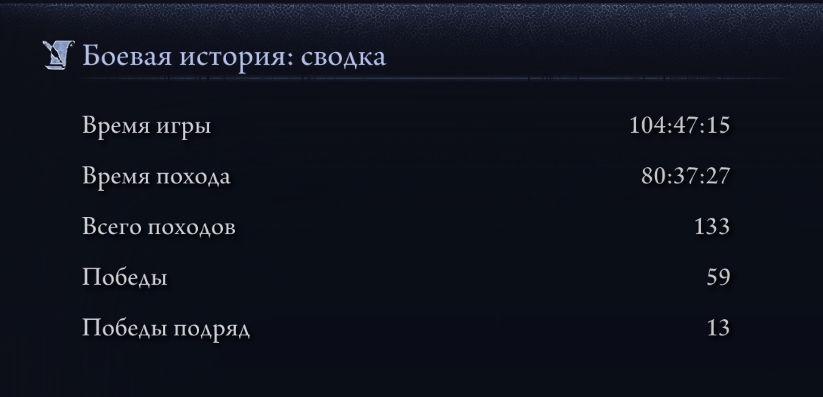The image size is (823, 397).
Task: Click the scroll and quill icon
Action: (x=58, y=55)
